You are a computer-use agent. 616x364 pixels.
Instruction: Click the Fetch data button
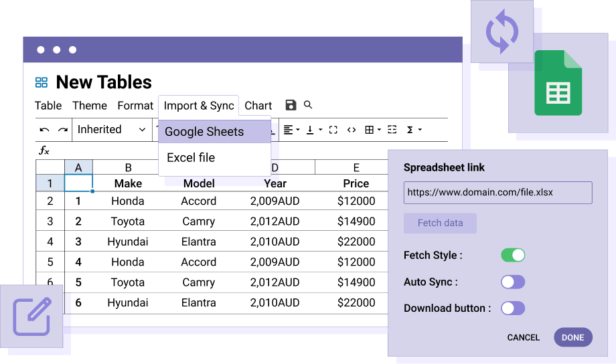440,223
